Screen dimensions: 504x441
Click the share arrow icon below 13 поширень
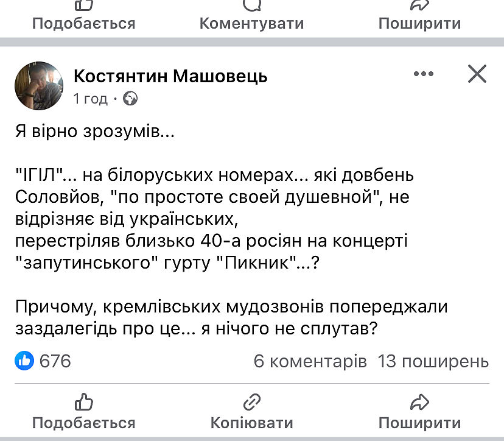[419, 401]
